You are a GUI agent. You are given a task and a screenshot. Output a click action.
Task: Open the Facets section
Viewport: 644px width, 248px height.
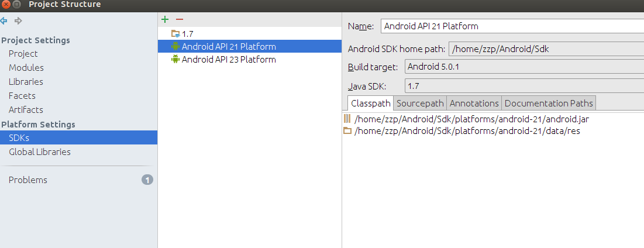pos(22,96)
